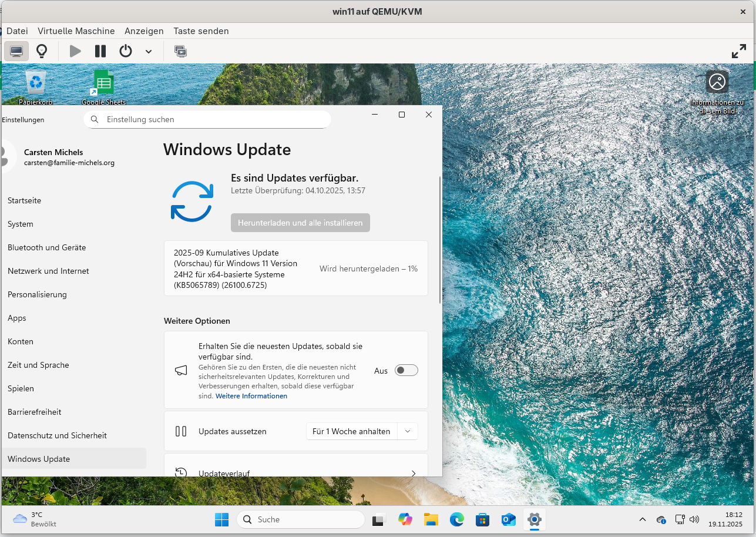Screen dimensions: 756x537
Task: Select Netzwerk und Internet in sidebar
Action: tap(48, 271)
